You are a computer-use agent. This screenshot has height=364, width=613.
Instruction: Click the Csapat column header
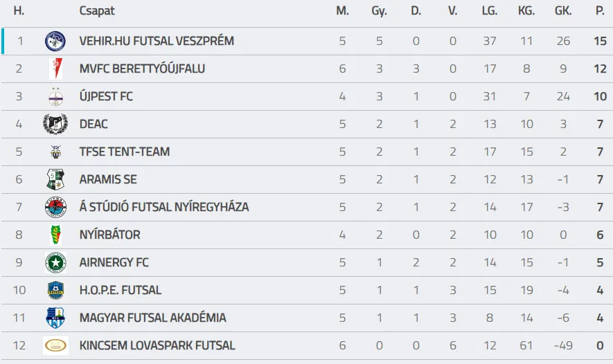97,11
